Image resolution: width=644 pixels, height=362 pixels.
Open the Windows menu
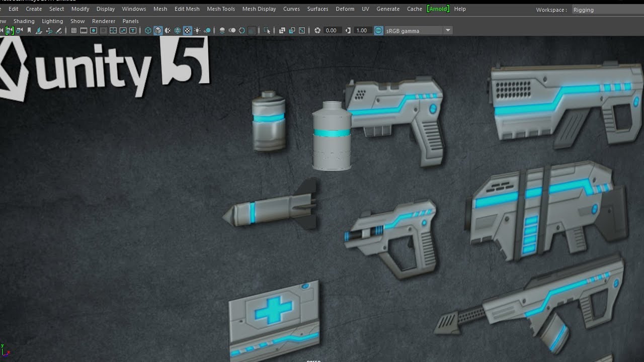pos(134,9)
